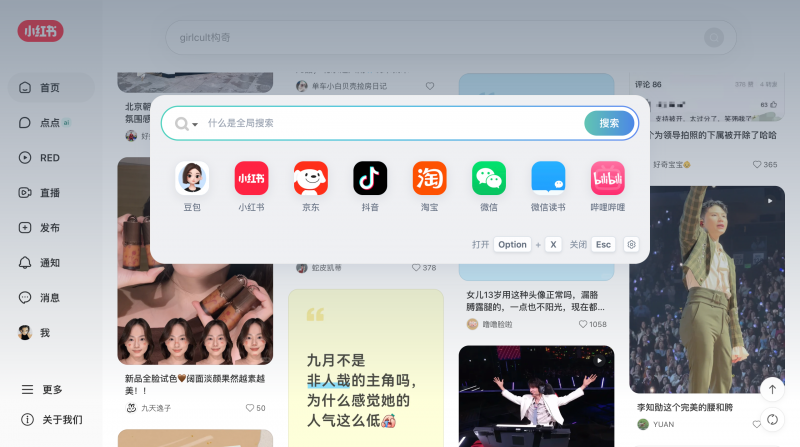Open 消息 in the sidebar

[x=51, y=297]
